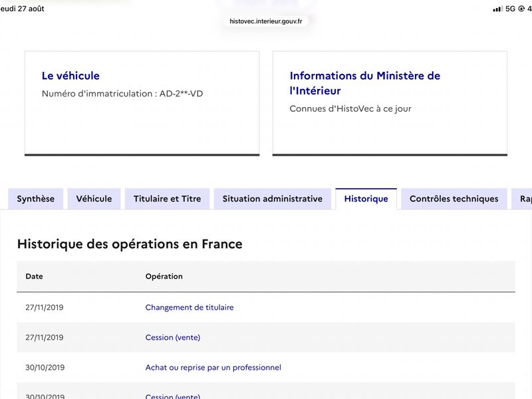
Task: Click the Connues d'HistoVec à ce jour text
Action: tap(350, 109)
